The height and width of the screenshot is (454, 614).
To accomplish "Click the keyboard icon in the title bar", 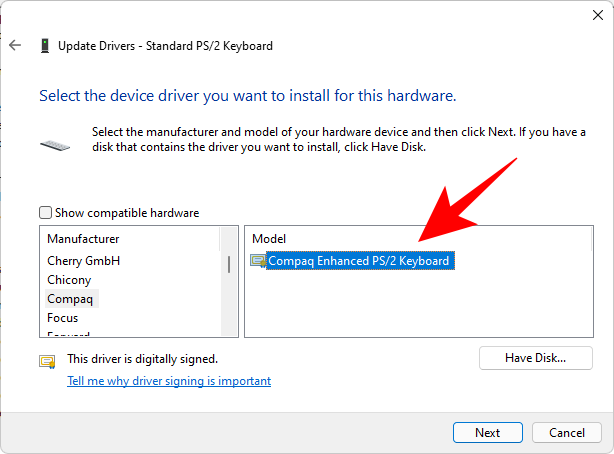I will [44, 46].
